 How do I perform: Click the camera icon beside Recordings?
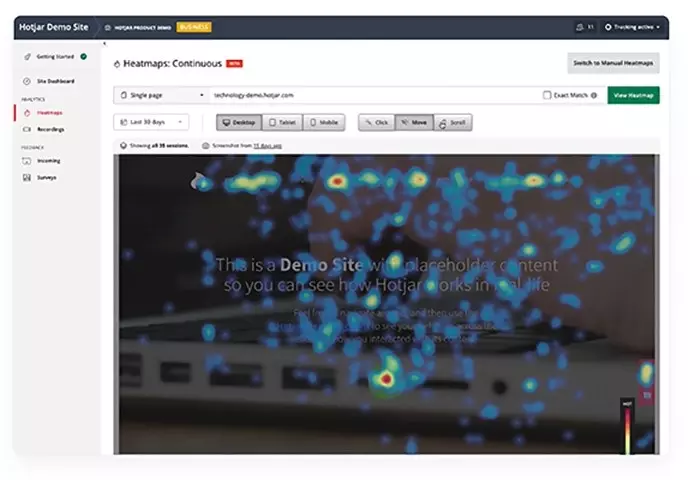(27, 129)
